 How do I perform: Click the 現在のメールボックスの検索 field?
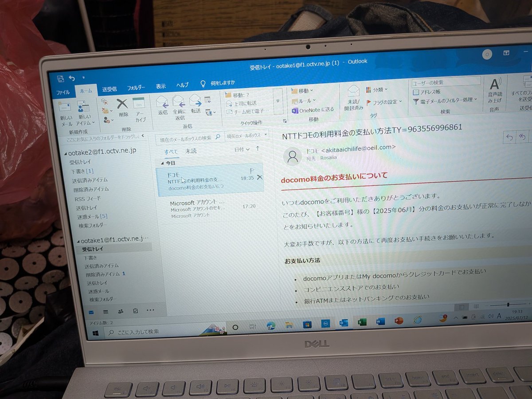click(189, 138)
